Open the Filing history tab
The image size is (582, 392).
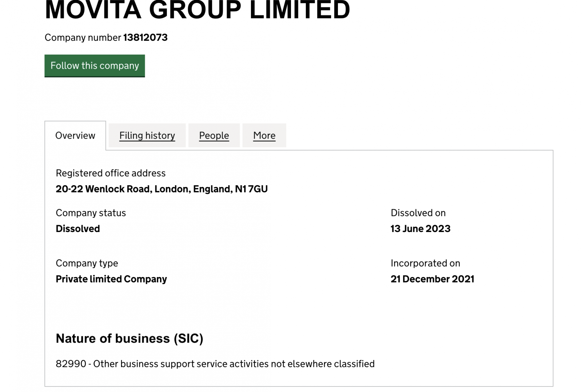[x=147, y=136]
